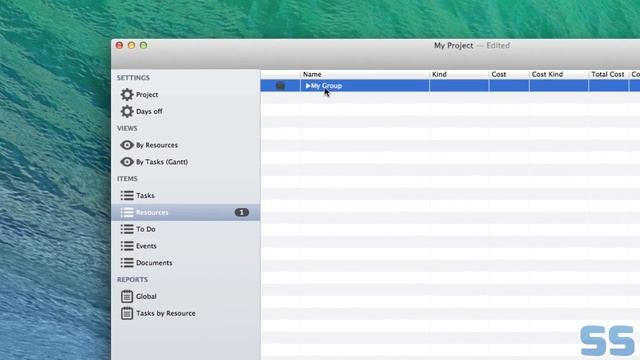This screenshot has height=360, width=640.
Task: Click the group folder icon in My Group row
Action: point(280,86)
